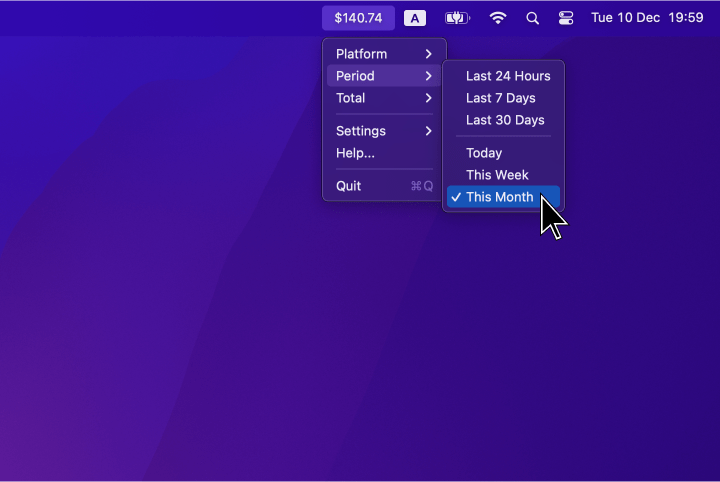The width and height of the screenshot is (720, 482).
Task: Open Control Center icon
Action: 566,18
